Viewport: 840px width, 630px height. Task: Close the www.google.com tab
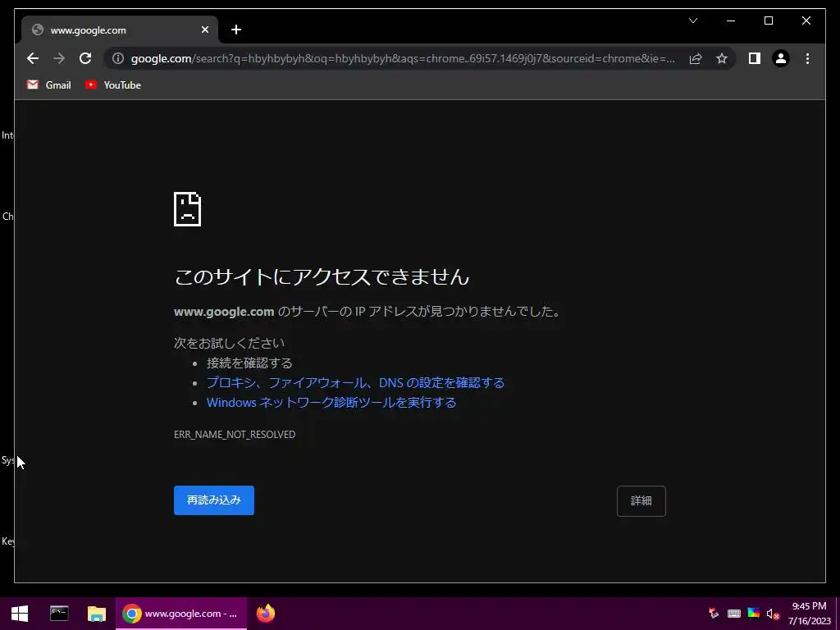(204, 30)
